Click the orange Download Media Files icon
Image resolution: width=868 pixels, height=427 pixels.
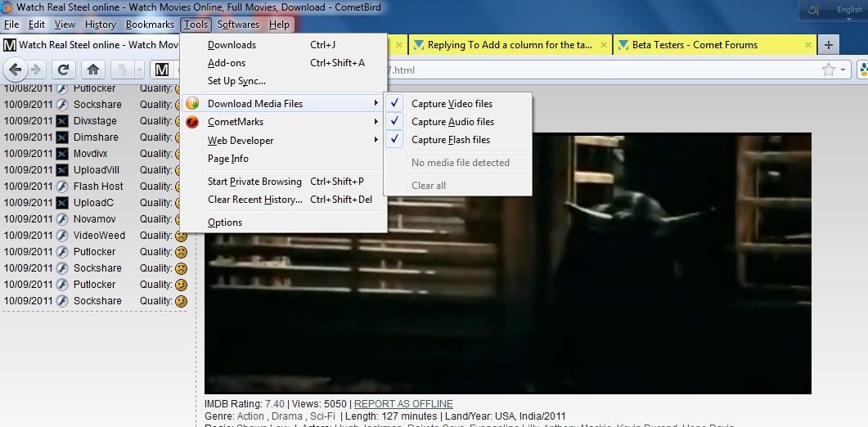tap(192, 104)
